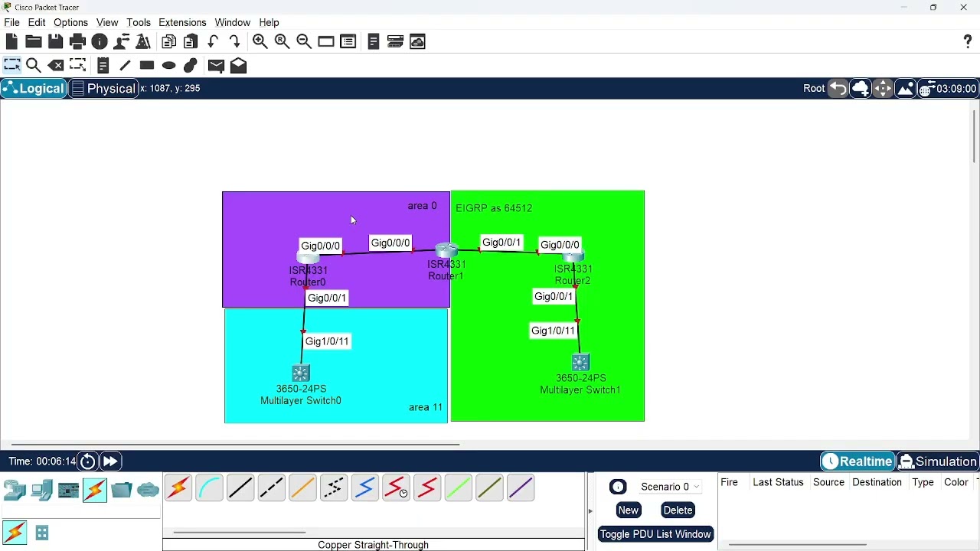The height and width of the screenshot is (551, 980).
Task: Click the Router1 device in topology
Action: click(x=446, y=251)
